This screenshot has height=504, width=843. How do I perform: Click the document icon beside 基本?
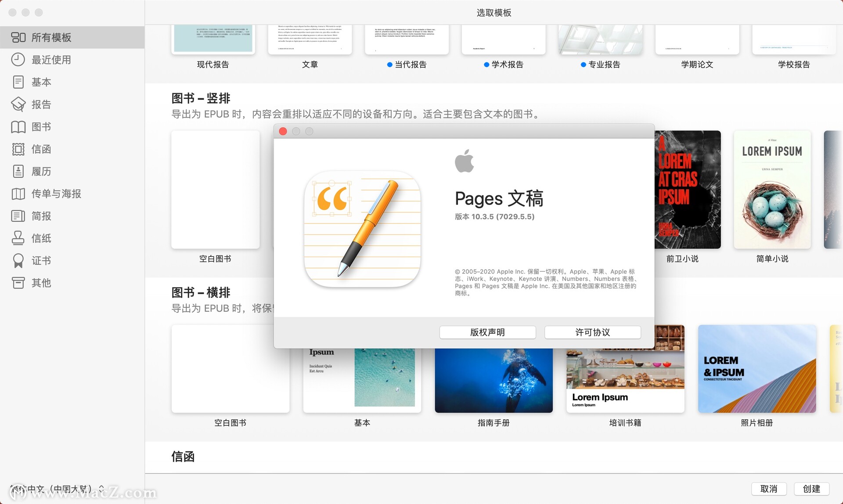18,82
